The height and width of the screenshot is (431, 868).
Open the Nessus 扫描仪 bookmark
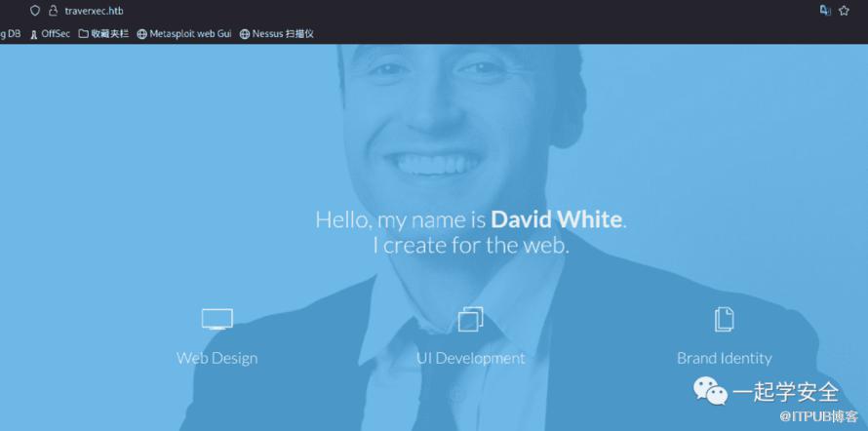tap(277, 34)
